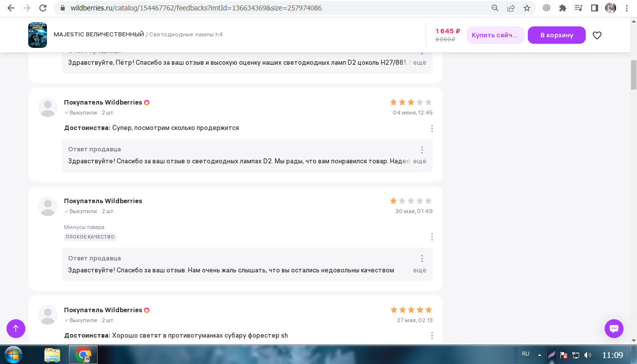
Task: Click the browser back arrow
Action: (x=11, y=8)
